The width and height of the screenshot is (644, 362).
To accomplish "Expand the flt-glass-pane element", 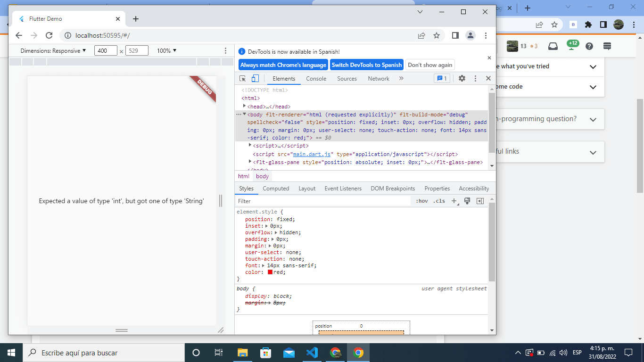I will 250,162.
